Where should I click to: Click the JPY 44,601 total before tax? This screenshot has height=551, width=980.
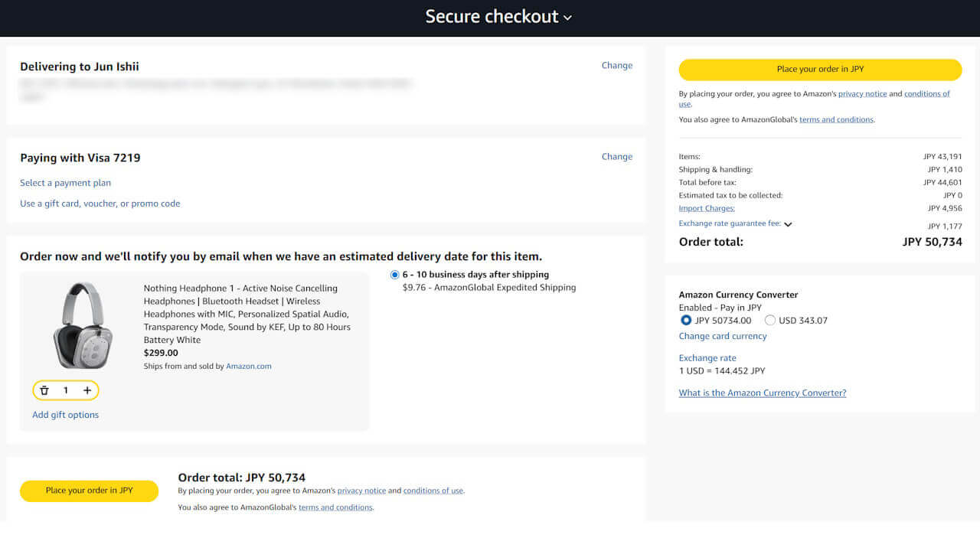click(942, 182)
